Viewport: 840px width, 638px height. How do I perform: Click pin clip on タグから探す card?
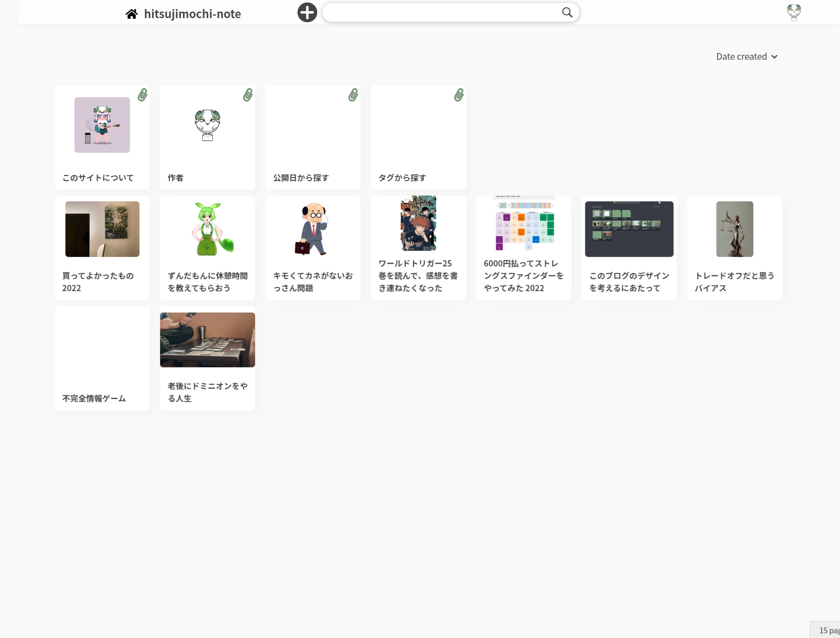click(459, 95)
